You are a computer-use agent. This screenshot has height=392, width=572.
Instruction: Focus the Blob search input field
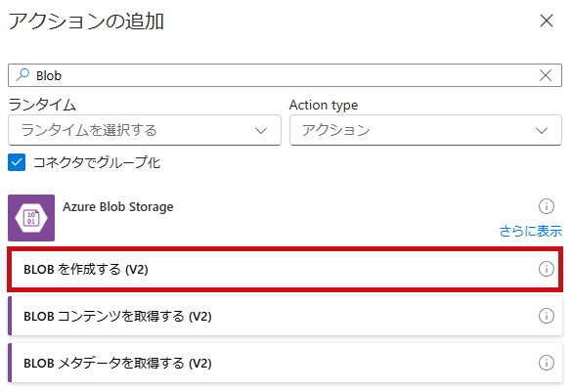pos(285,75)
